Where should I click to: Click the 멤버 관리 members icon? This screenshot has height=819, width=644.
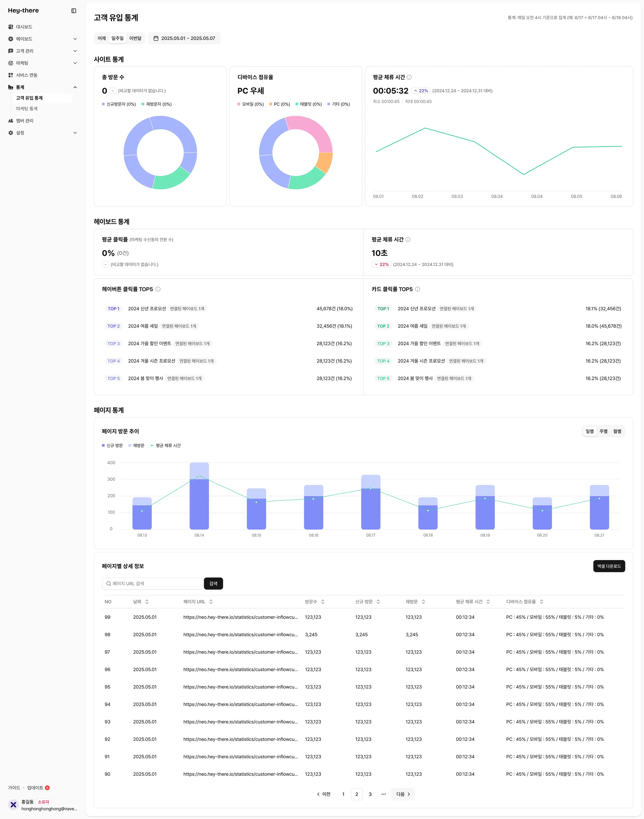(x=11, y=121)
